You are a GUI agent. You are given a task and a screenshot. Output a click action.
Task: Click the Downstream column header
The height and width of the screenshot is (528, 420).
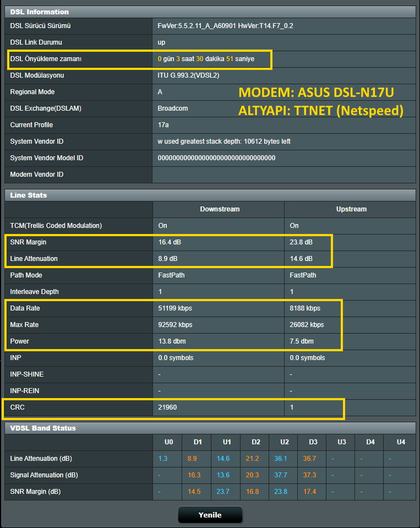coord(220,209)
